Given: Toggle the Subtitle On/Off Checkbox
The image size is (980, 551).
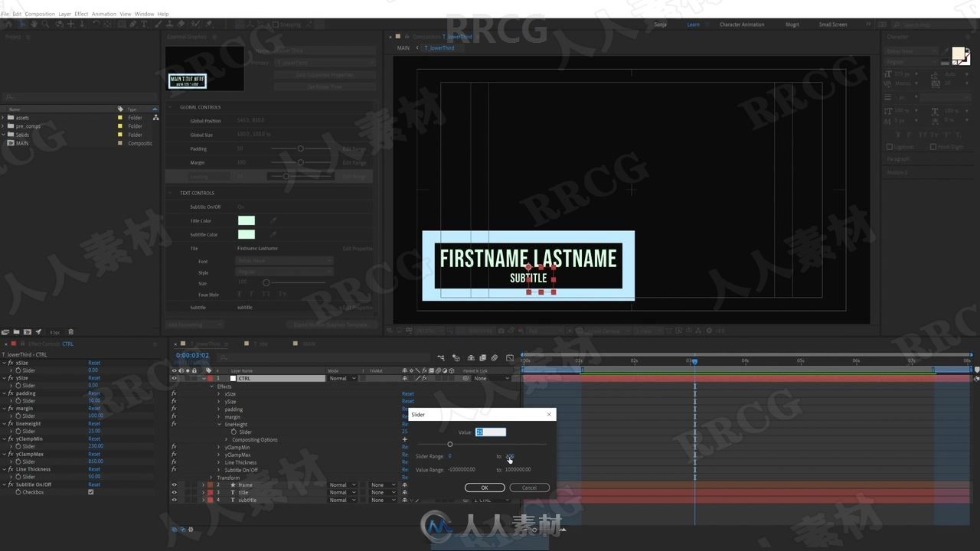Looking at the screenshot, I should coord(90,492).
